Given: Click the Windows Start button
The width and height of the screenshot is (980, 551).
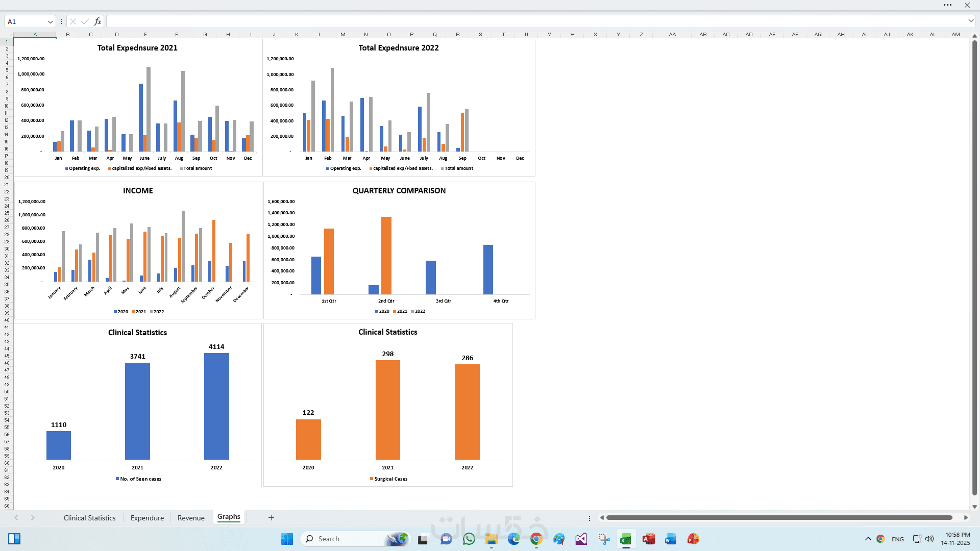Looking at the screenshot, I should tap(287, 539).
